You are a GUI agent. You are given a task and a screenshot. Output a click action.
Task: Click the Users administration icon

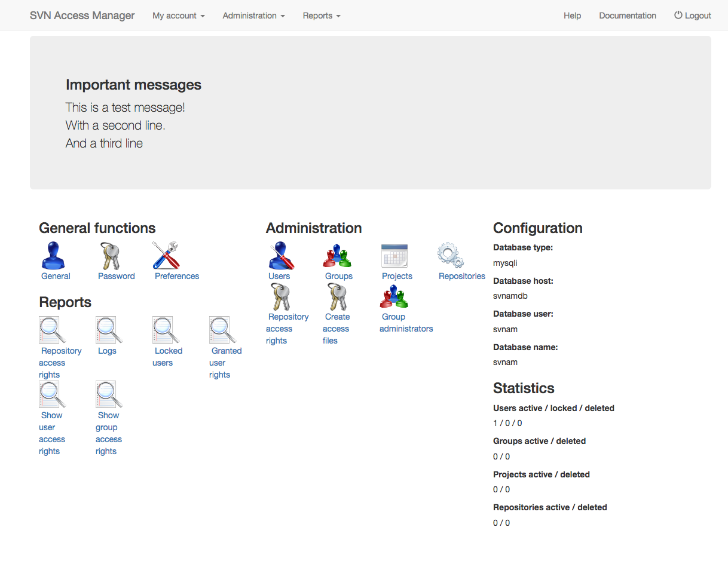pyautogui.click(x=280, y=256)
